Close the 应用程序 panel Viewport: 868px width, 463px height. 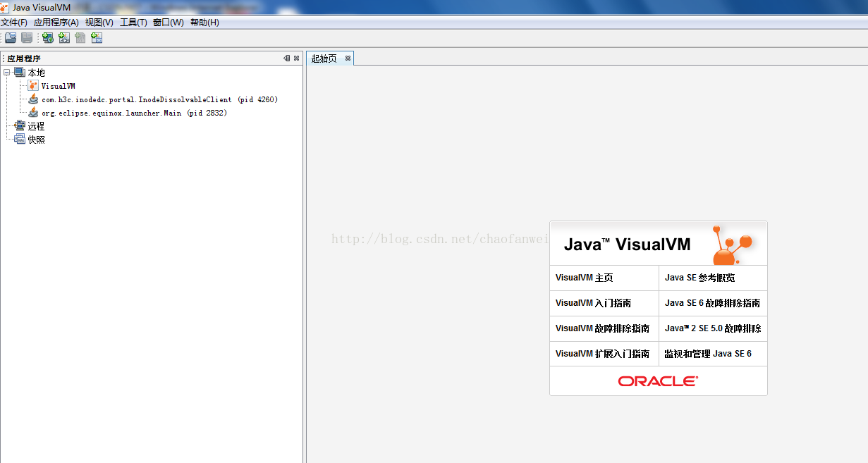pos(297,58)
